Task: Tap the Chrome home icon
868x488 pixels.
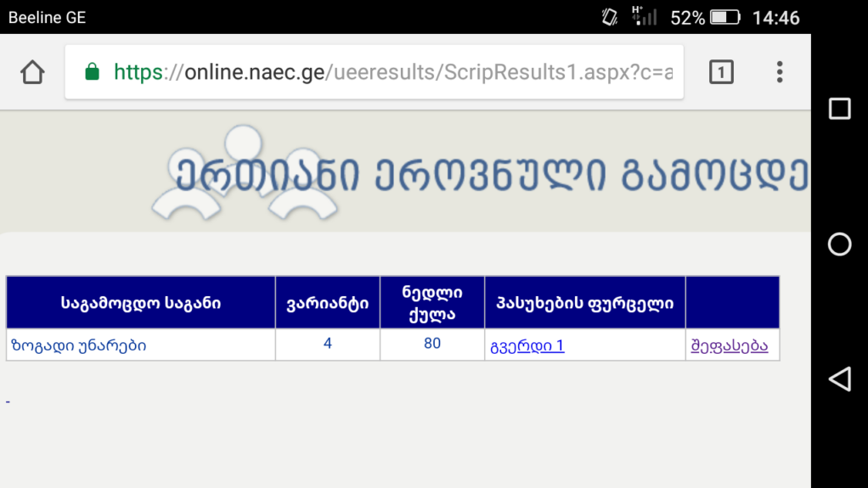Action: point(32,72)
